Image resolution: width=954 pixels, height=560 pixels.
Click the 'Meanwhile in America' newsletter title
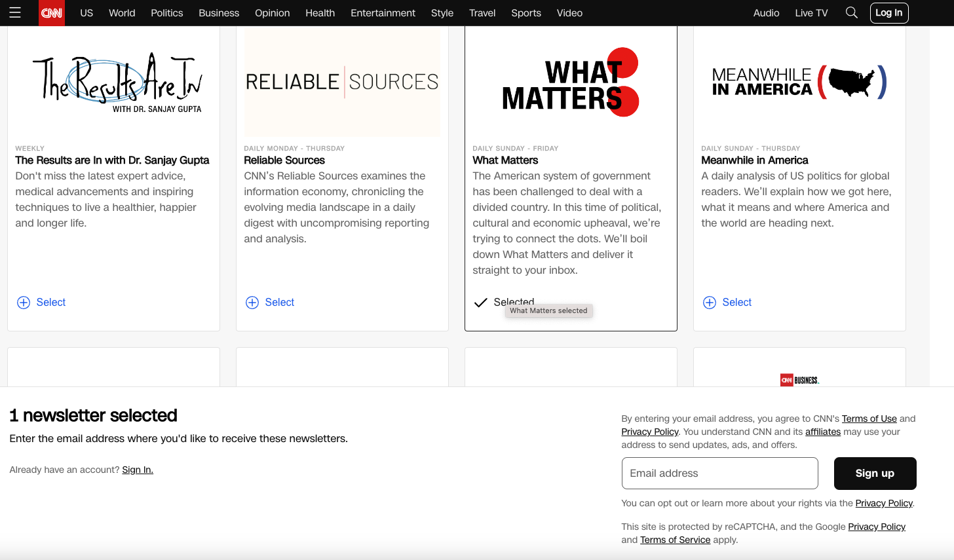(755, 160)
